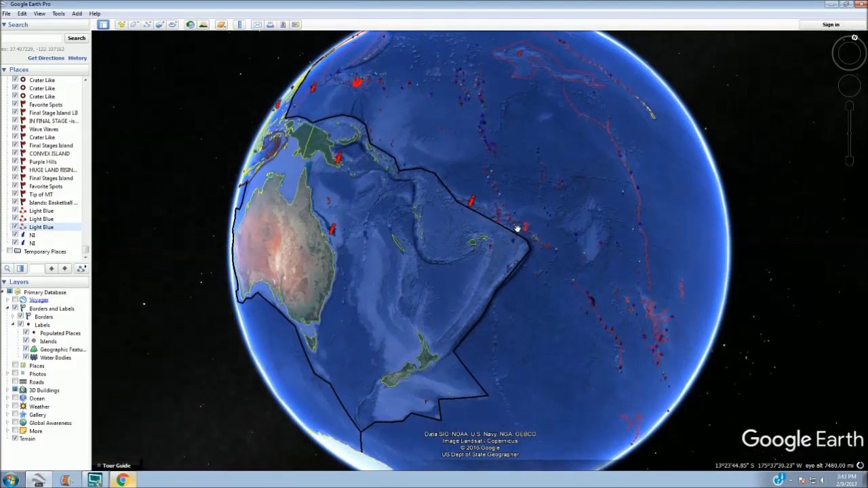Click the Get Directions link
The height and width of the screenshot is (488, 868).
click(x=46, y=58)
